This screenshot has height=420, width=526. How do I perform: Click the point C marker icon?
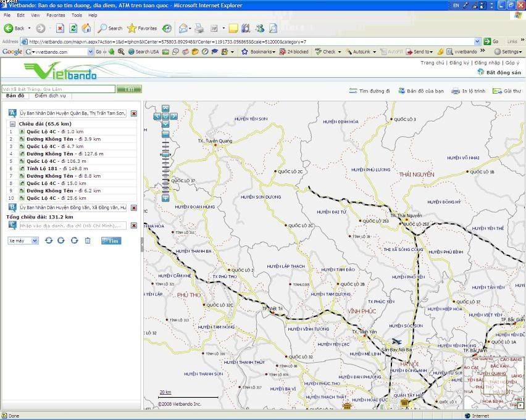[12, 225]
